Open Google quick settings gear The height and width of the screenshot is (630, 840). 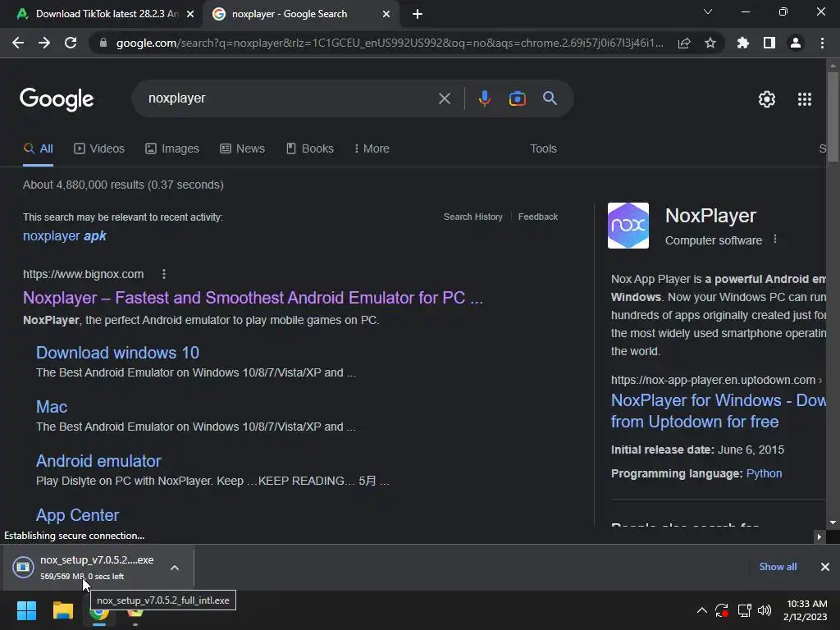[x=767, y=99]
